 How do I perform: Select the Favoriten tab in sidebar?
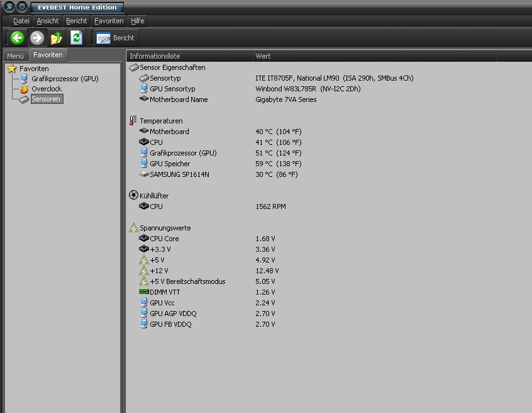tap(48, 55)
